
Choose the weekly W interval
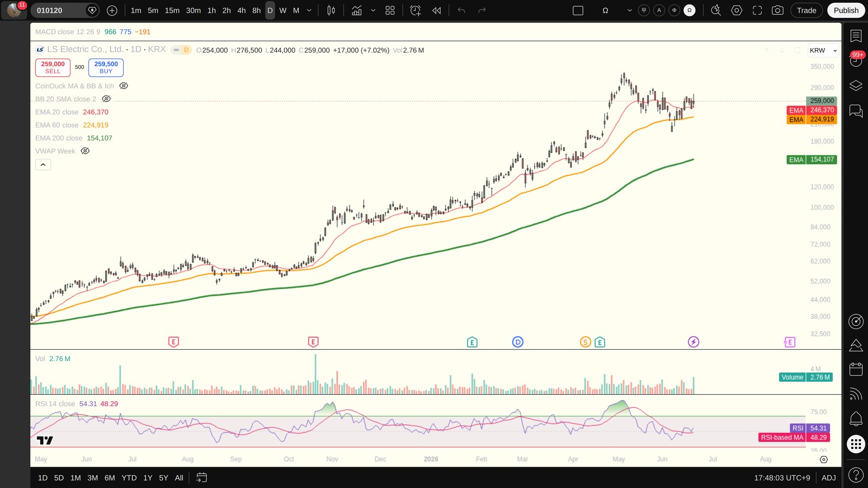pos(283,10)
